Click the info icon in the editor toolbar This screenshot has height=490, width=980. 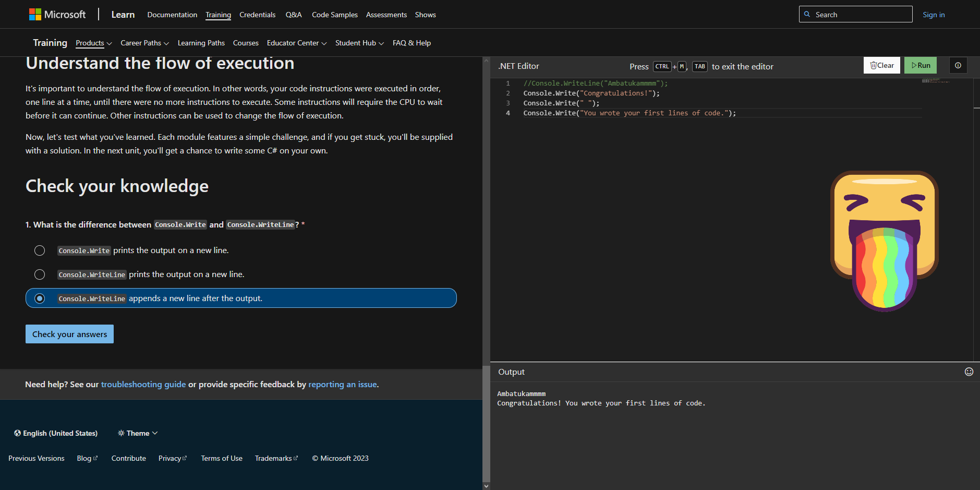(958, 66)
